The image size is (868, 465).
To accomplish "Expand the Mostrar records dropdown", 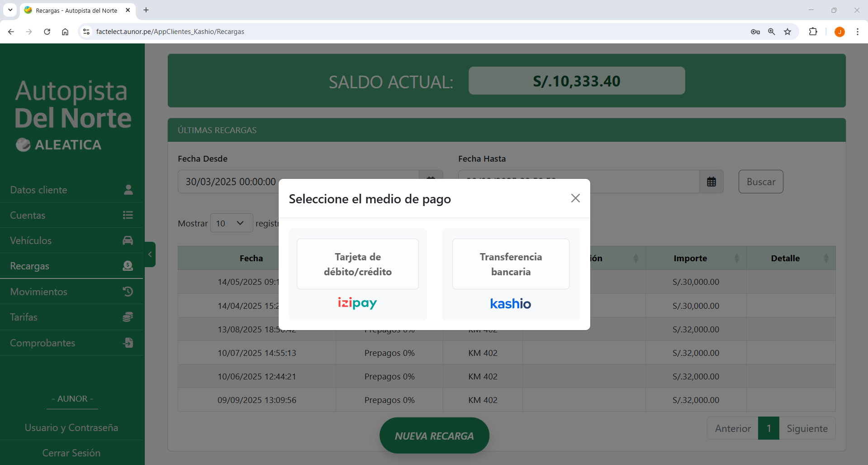I will click(231, 223).
